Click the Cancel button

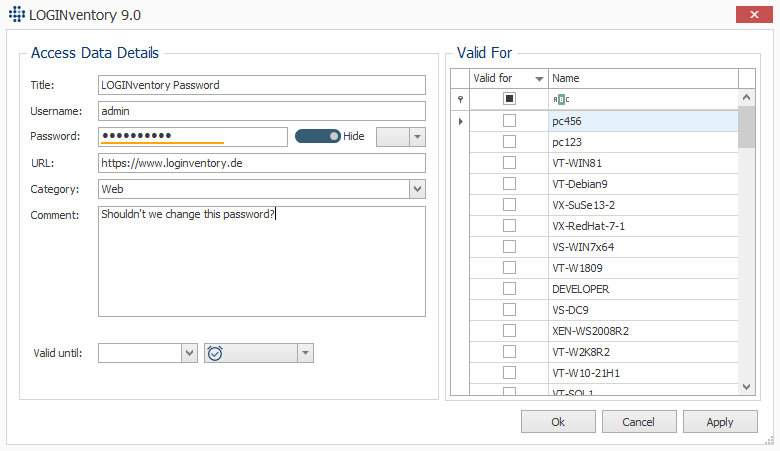tap(639, 422)
